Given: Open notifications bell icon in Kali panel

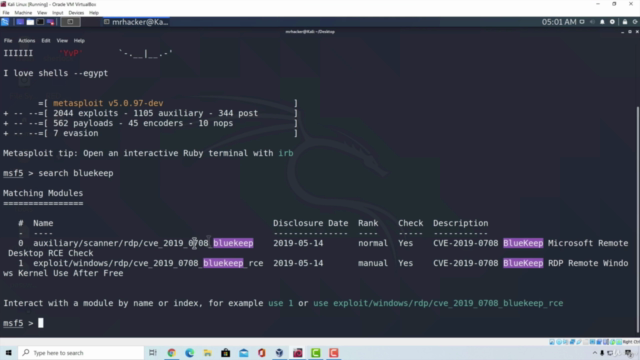Looking at the screenshot, I should (602, 22).
